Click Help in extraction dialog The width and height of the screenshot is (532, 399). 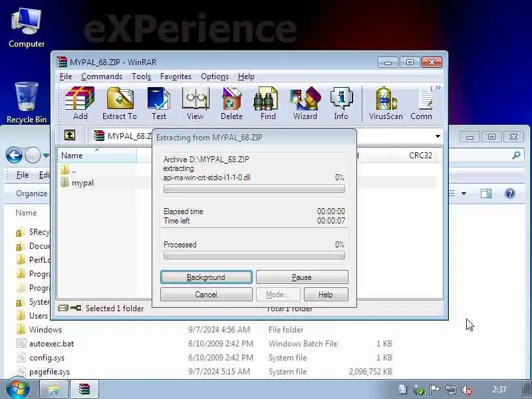coord(326,295)
